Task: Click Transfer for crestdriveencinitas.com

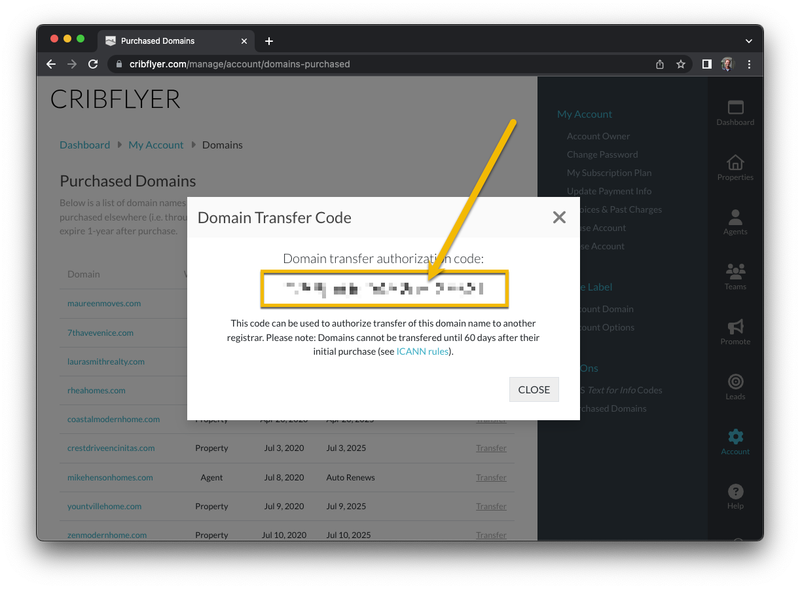Action: [491, 448]
